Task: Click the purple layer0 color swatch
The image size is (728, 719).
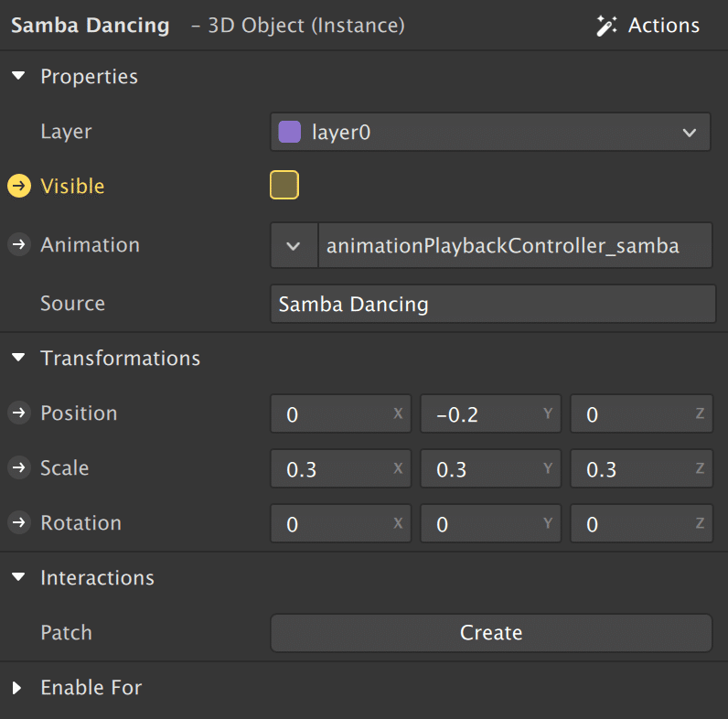Action: coord(289,132)
